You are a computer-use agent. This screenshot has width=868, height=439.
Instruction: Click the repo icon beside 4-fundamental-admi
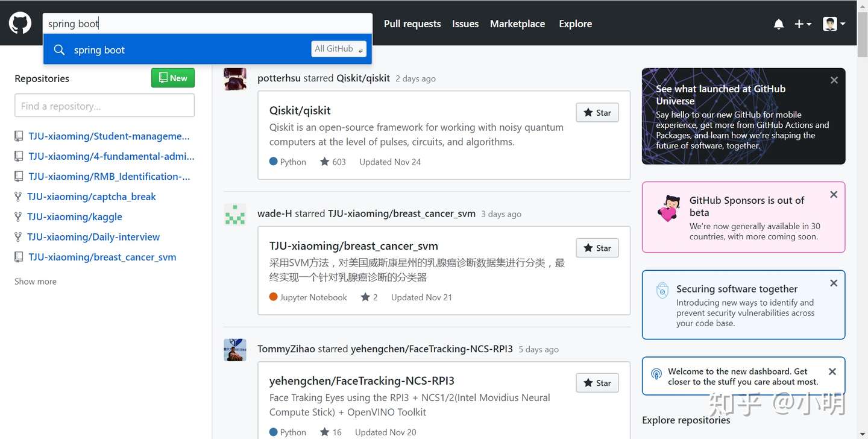[19, 156]
